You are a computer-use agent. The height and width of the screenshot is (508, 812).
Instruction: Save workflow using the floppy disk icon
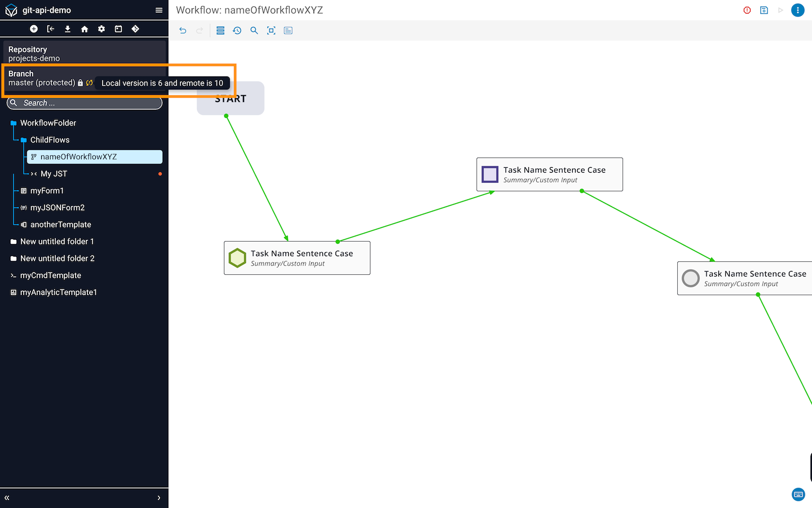click(x=764, y=10)
